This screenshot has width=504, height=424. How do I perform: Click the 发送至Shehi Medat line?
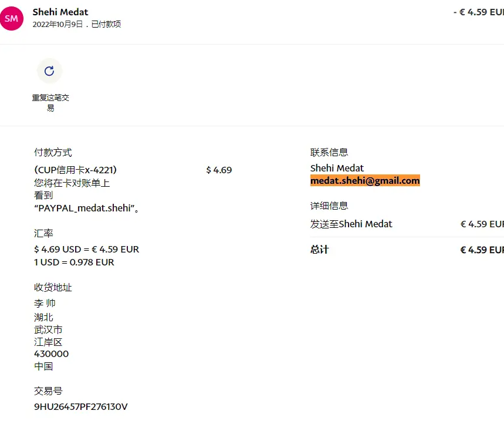[351, 224]
